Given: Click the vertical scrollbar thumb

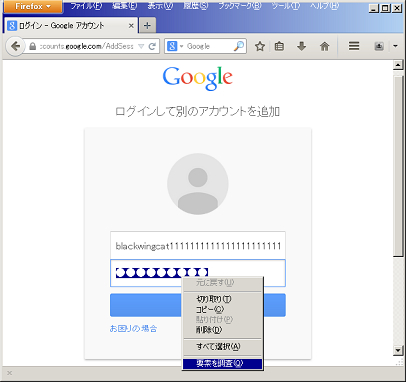Looking at the screenshot, I should coord(398,166).
